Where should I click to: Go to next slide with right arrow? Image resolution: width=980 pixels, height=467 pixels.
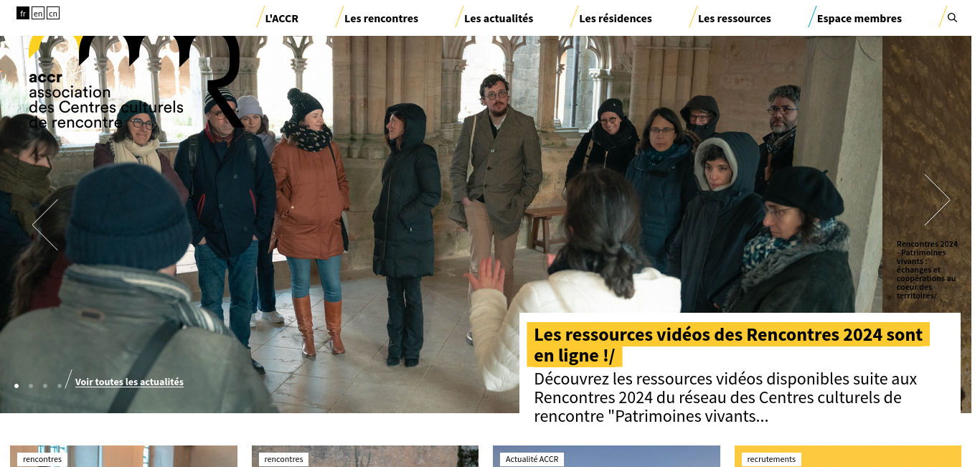coord(937,199)
